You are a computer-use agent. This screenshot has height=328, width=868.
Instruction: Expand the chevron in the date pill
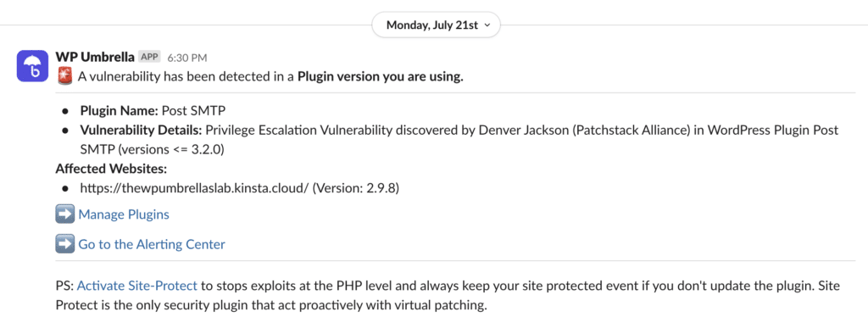[x=487, y=25]
